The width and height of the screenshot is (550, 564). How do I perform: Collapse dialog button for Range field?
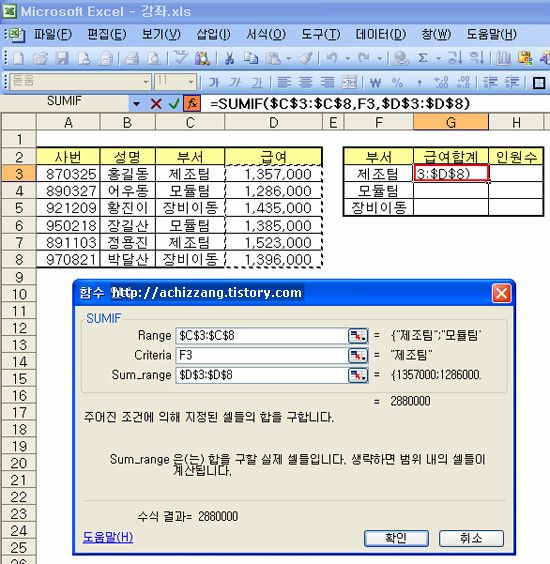(x=358, y=336)
